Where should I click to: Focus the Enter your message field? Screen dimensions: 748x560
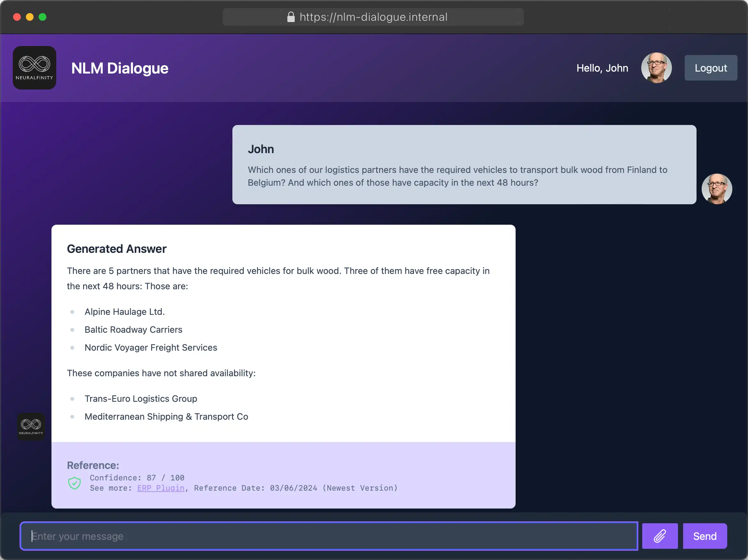click(329, 536)
